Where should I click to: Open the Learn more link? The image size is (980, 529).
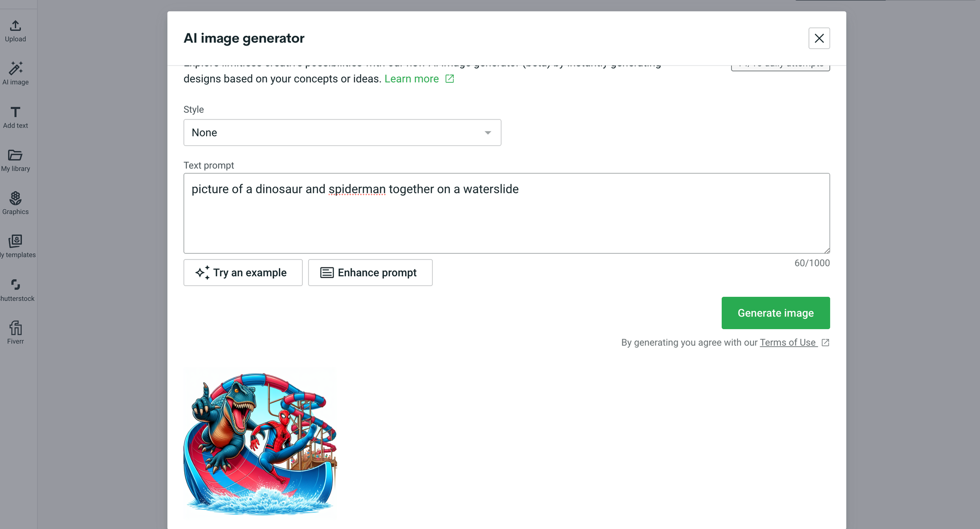(x=412, y=78)
